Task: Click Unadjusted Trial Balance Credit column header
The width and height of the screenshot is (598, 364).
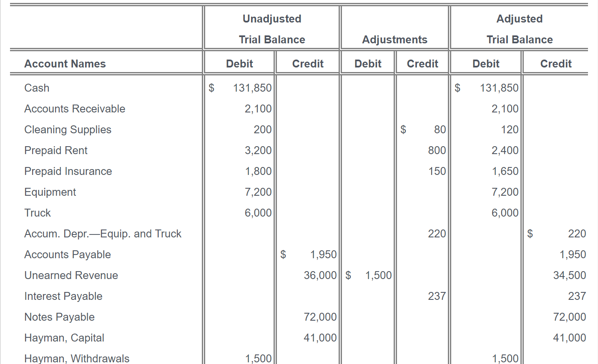Action: (x=308, y=64)
